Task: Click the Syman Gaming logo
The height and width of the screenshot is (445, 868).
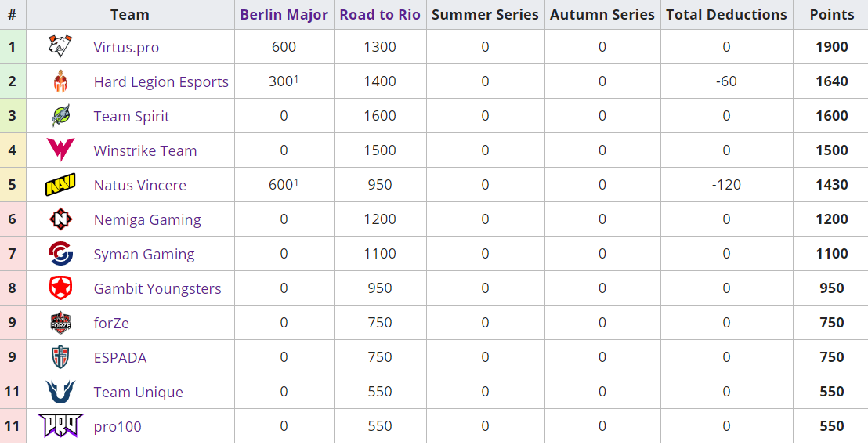Action: 60,254
